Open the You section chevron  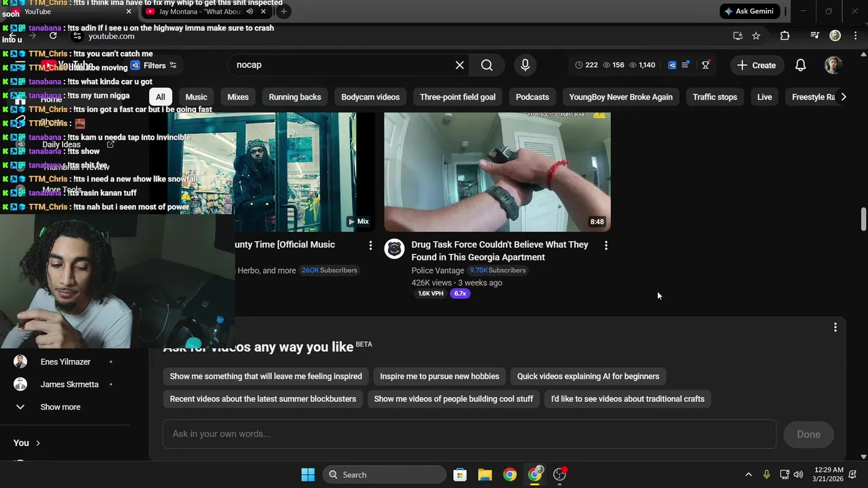pyautogui.click(x=38, y=443)
